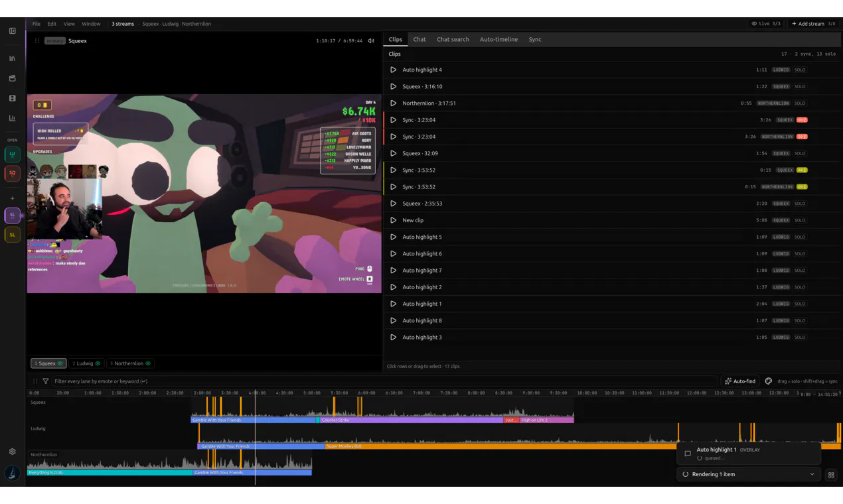Mute the Squeex player audio
The image size is (843, 504).
[x=371, y=40]
